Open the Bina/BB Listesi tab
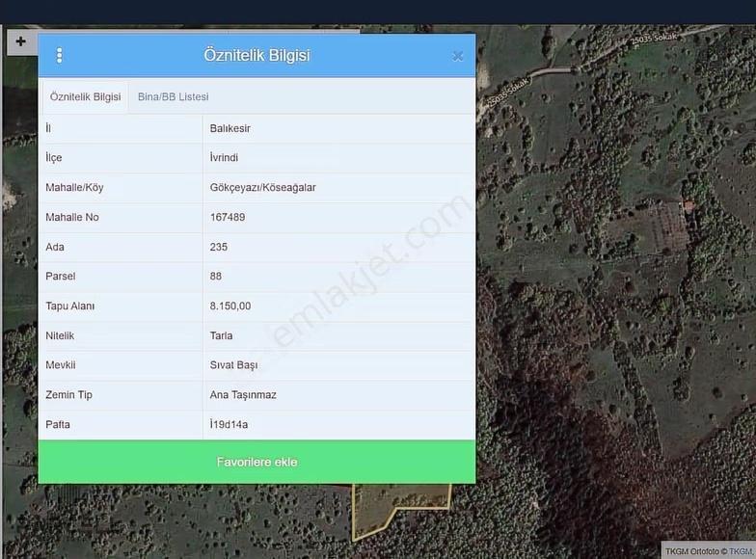The width and height of the screenshot is (756, 559). click(174, 96)
